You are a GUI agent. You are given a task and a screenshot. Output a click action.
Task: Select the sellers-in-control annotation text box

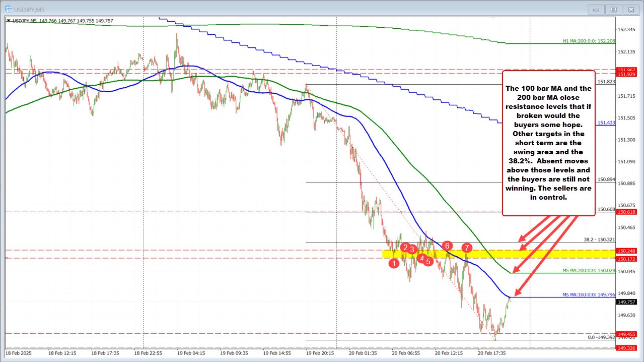click(x=548, y=143)
